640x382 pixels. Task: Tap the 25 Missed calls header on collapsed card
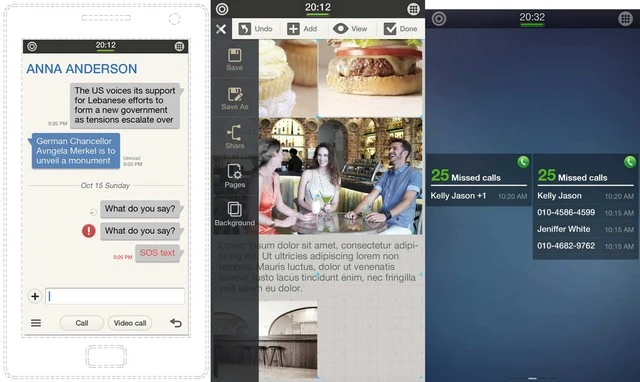point(466,176)
